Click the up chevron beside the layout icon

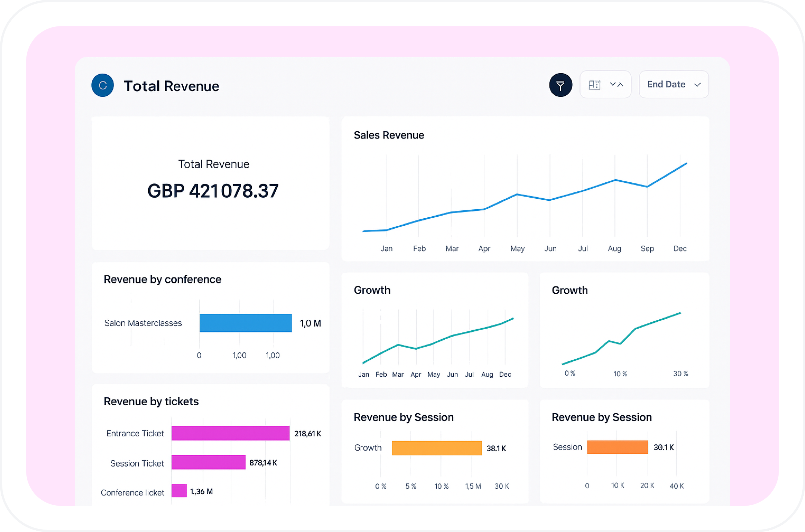click(620, 85)
